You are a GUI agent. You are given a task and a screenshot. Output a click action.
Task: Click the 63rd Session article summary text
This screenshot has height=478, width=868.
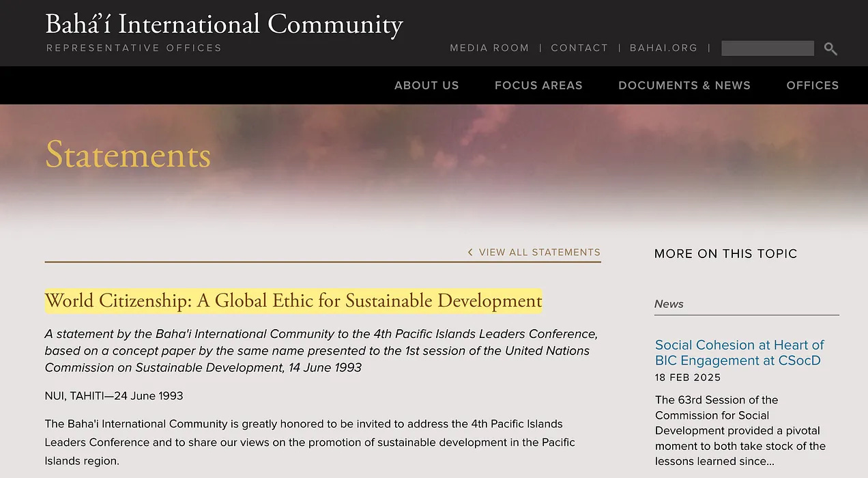[740, 430]
